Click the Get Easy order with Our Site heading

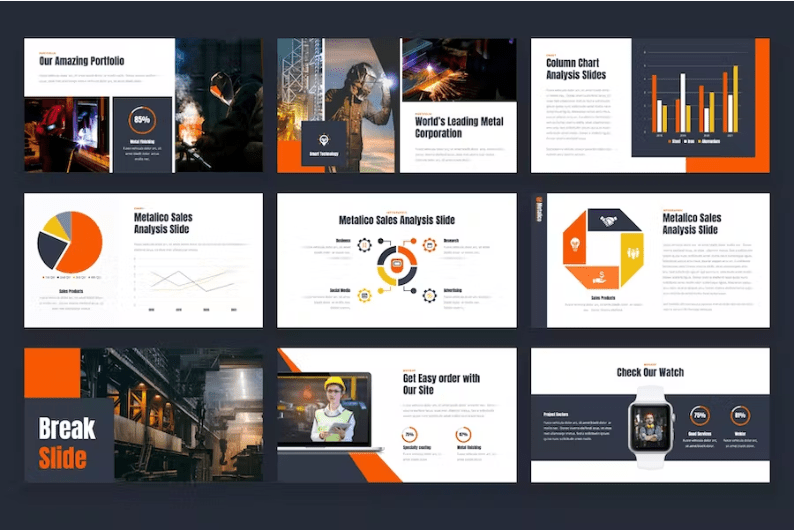coord(441,384)
